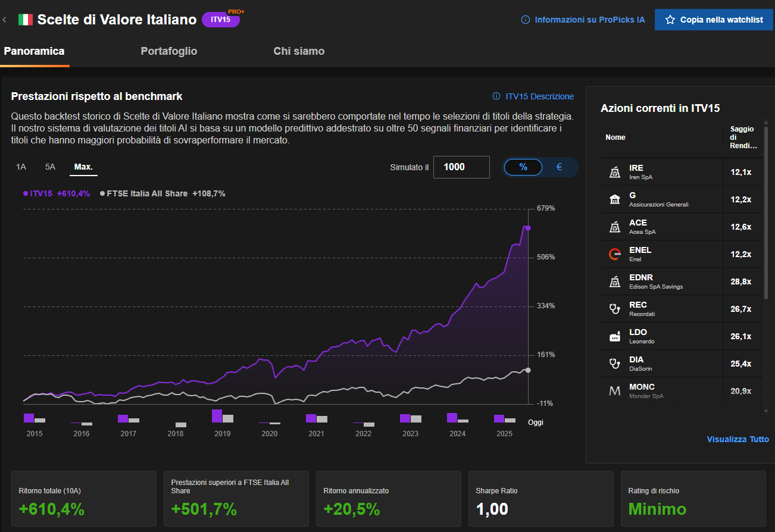Click the purple ITV15 legend dot
The image size is (775, 532).
click(x=26, y=193)
